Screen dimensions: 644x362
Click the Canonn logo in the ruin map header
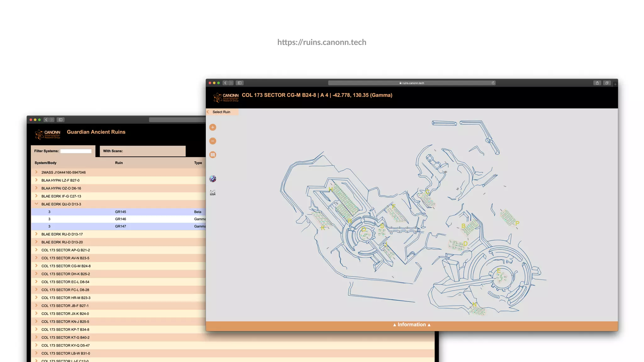pyautogui.click(x=226, y=97)
